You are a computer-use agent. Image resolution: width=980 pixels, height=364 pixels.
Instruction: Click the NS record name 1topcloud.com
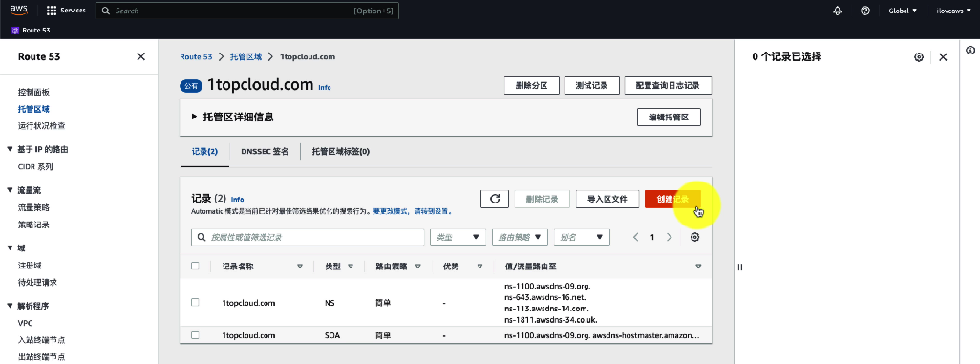coord(248,303)
